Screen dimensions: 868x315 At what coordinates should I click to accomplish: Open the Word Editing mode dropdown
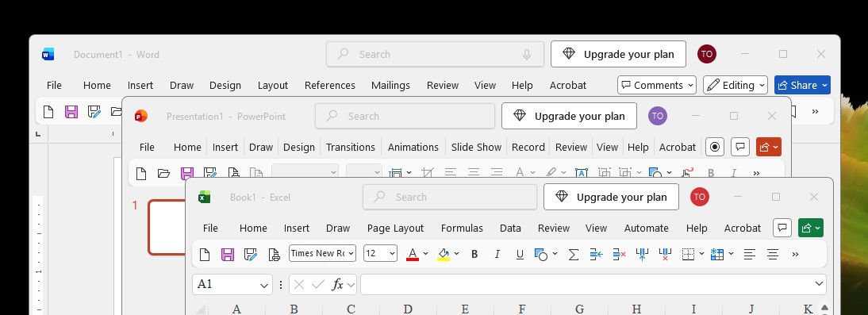tap(735, 85)
